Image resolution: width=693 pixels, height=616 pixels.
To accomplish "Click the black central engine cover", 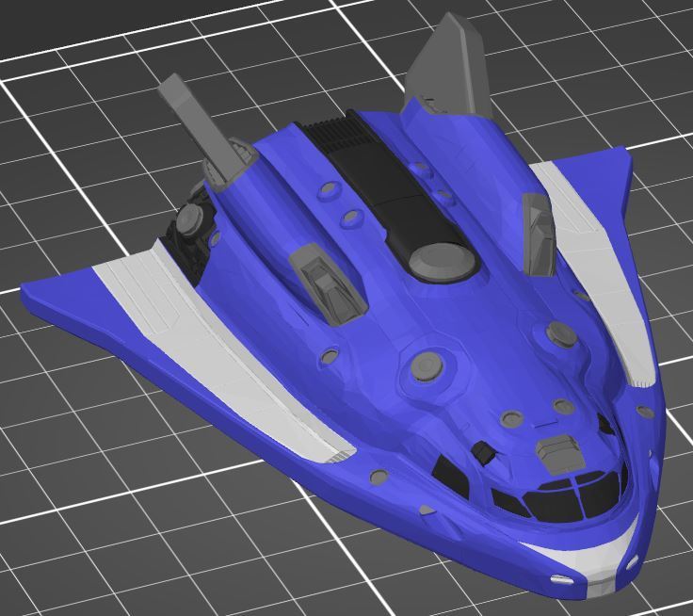I will pyautogui.click(x=389, y=195).
